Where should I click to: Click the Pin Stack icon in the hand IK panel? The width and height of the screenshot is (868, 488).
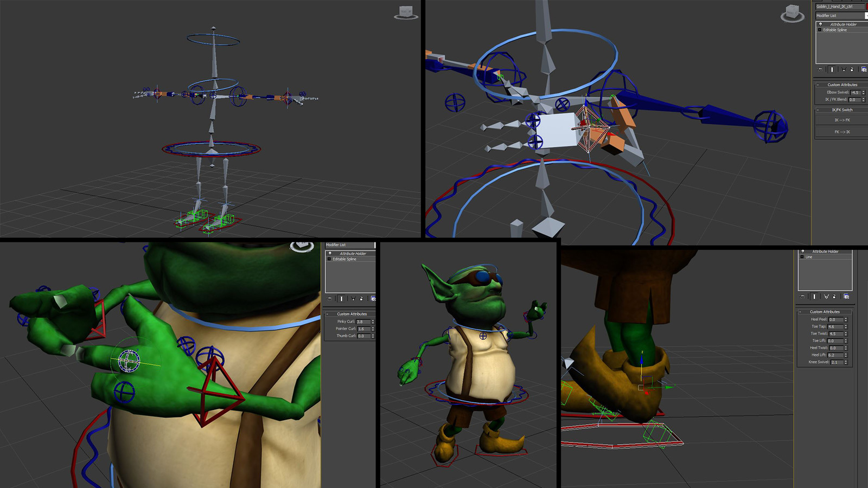(820, 69)
